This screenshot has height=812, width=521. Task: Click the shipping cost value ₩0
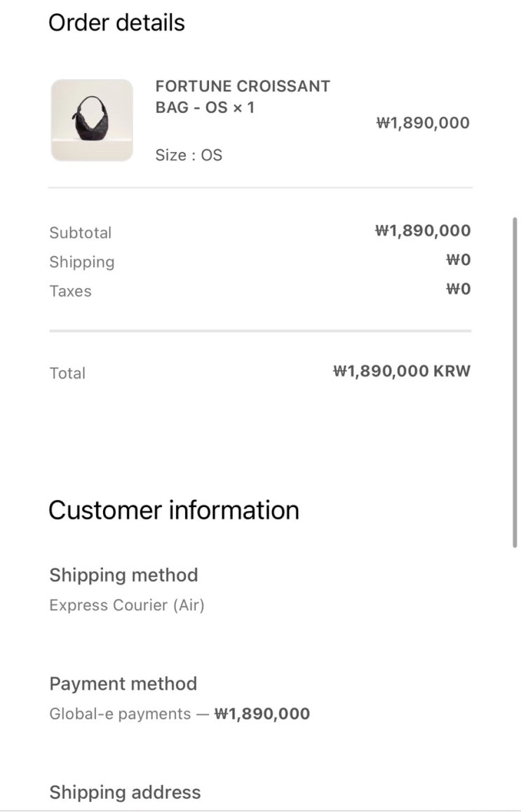[x=459, y=260]
